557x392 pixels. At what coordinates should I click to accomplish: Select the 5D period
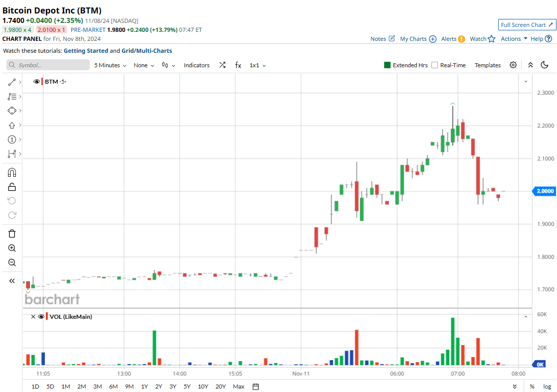50,387
